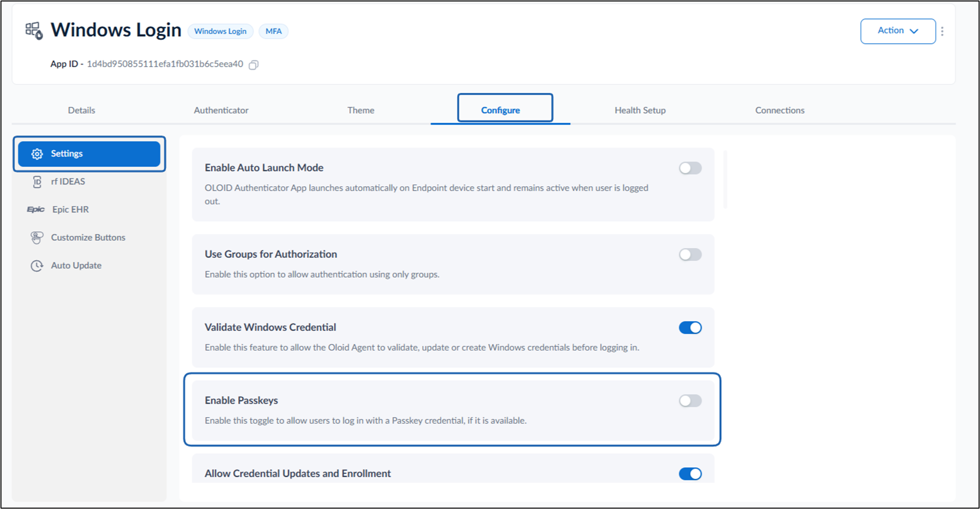Screen dimensions: 980x509
Task: Click the App ID value text
Action: click(x=165, y=64)
